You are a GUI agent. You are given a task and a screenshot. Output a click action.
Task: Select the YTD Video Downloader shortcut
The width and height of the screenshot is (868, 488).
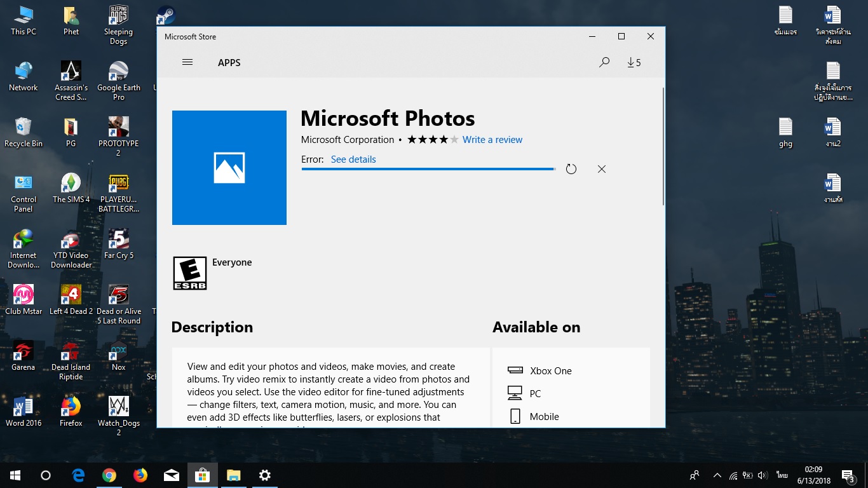[x=71, y=249]
